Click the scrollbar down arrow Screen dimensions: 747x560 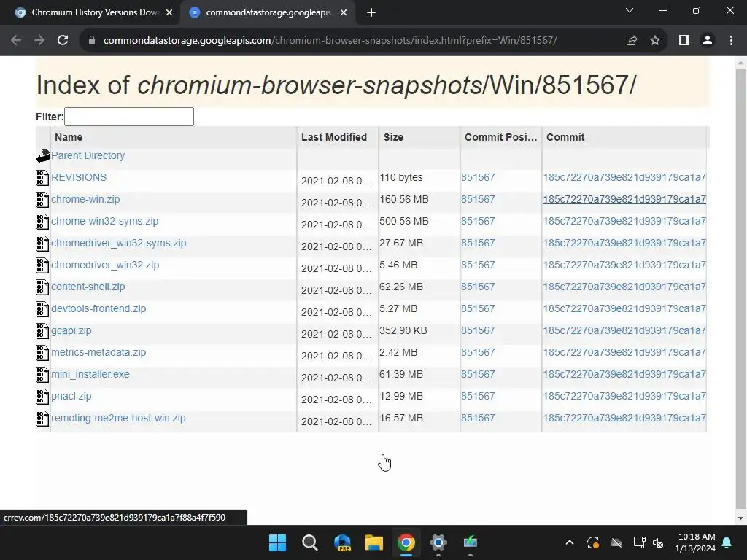741,518
